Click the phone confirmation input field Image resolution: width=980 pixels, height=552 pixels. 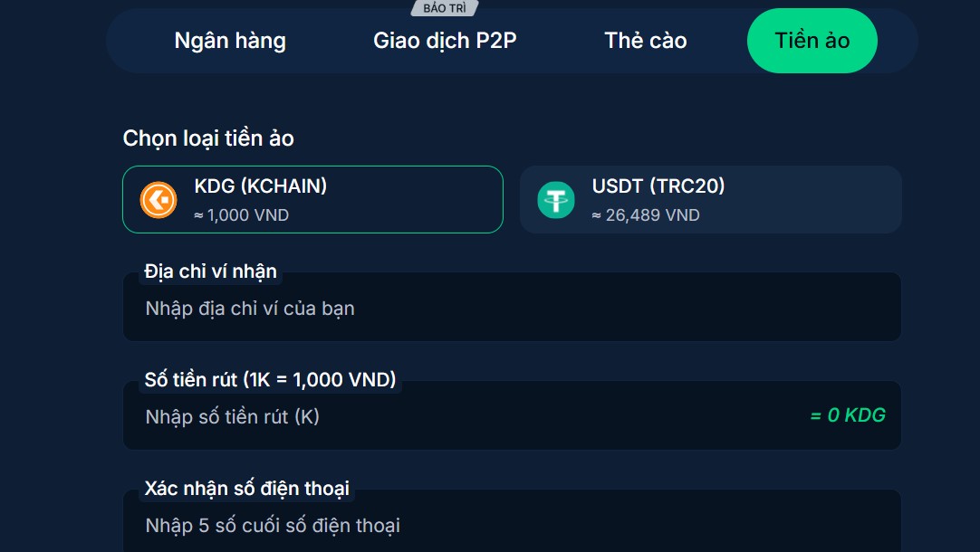pos(512,525)
